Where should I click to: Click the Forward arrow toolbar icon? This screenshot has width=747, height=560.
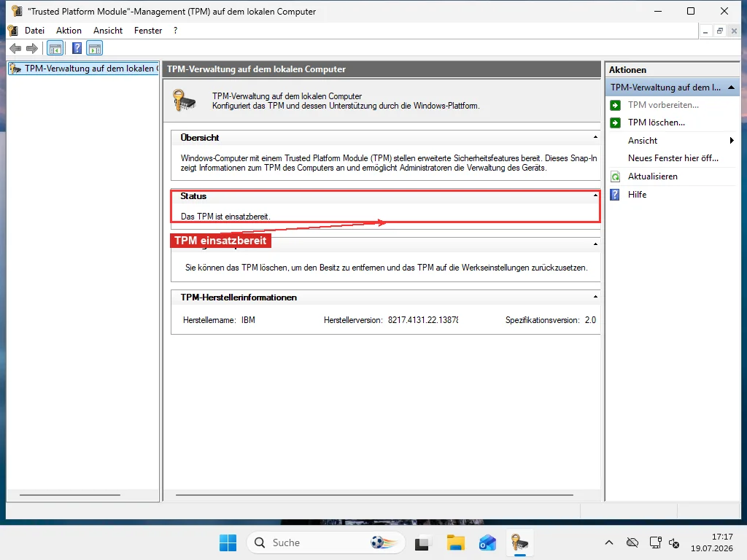click(x=32, y=48)
